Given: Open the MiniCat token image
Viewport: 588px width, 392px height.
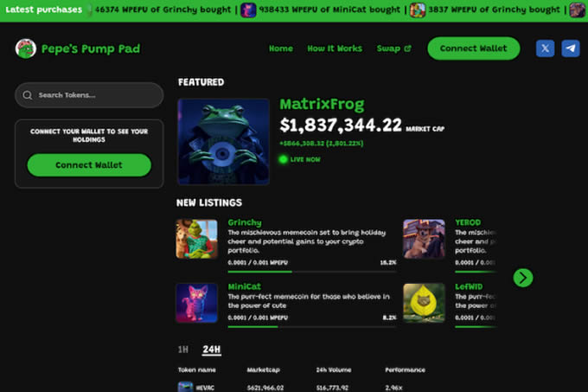Looking at the screenshot, I should (197, 303).
